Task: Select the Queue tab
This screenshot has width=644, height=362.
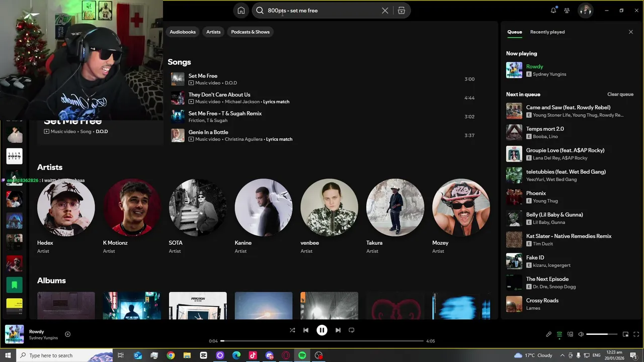Action: [x=514, y=32]
